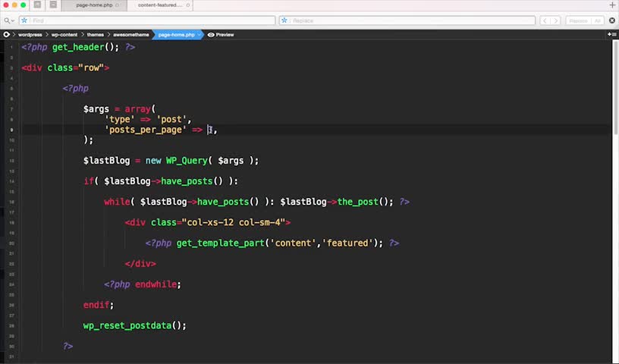Click the '$args' variable on line 7

96,109
